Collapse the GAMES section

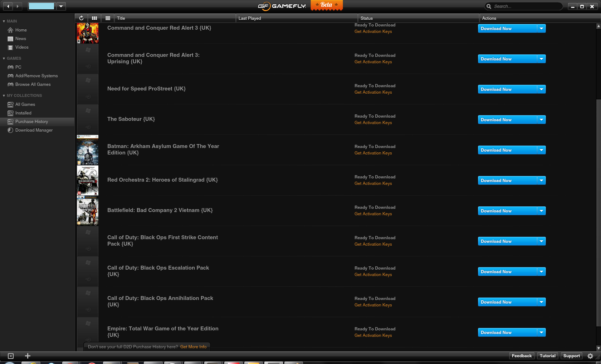4,59
